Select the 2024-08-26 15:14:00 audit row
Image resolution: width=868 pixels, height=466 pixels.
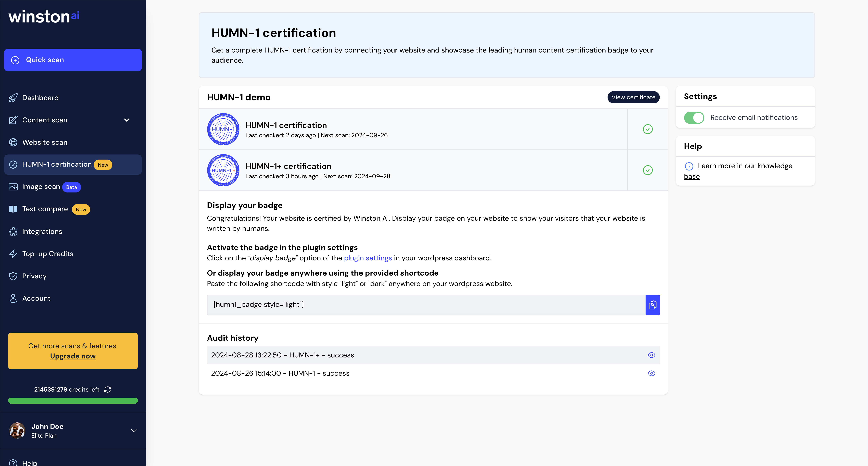click(433, 373)
